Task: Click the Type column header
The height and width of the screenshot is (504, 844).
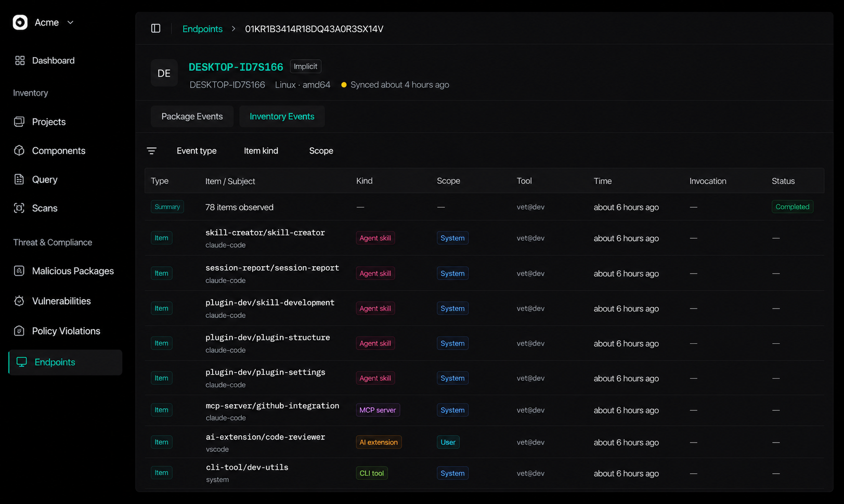Action: click(160, 181)
